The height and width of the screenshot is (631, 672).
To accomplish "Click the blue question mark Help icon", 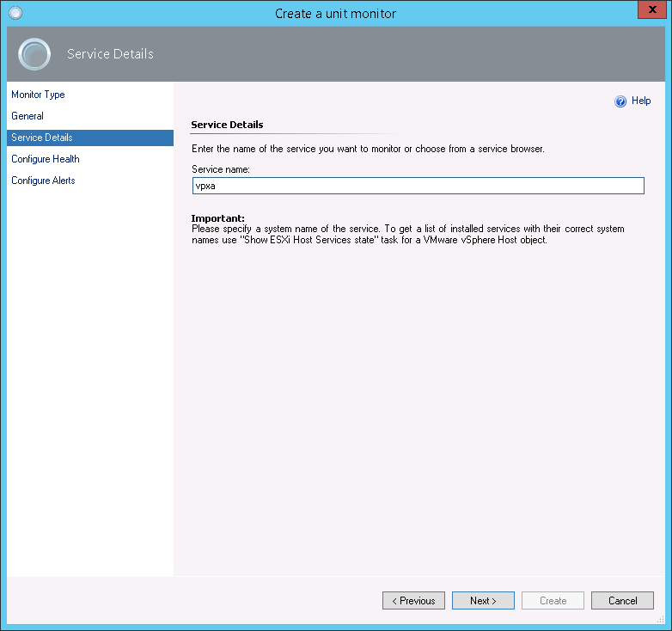I will [x=620, y=101].
